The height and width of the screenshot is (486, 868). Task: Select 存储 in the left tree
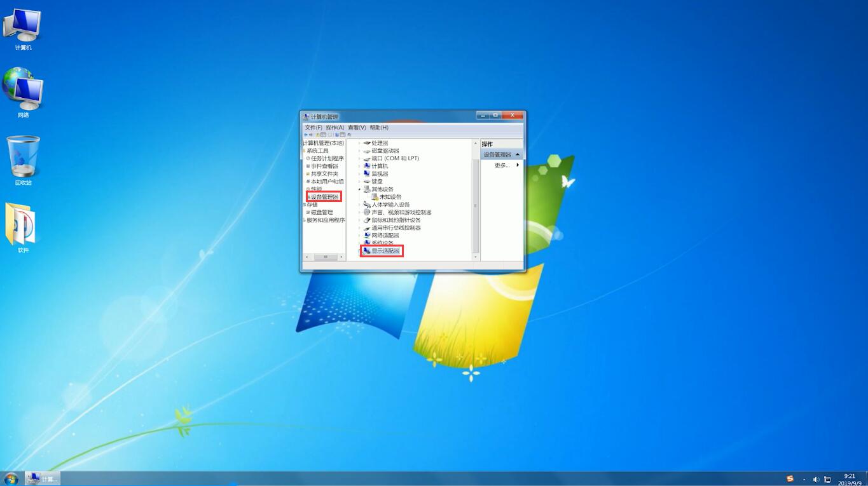click(312, 205)
